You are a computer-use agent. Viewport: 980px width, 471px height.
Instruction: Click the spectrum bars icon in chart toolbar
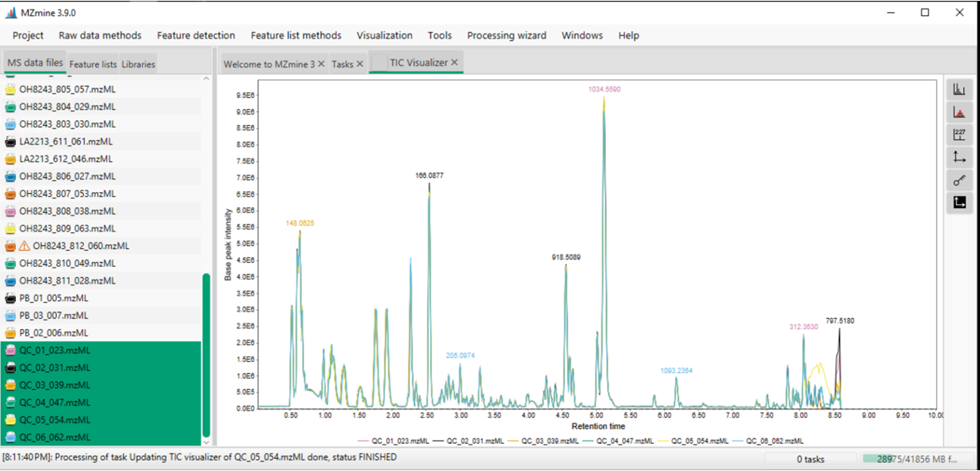pyautogui.click(x=959, y=90)
